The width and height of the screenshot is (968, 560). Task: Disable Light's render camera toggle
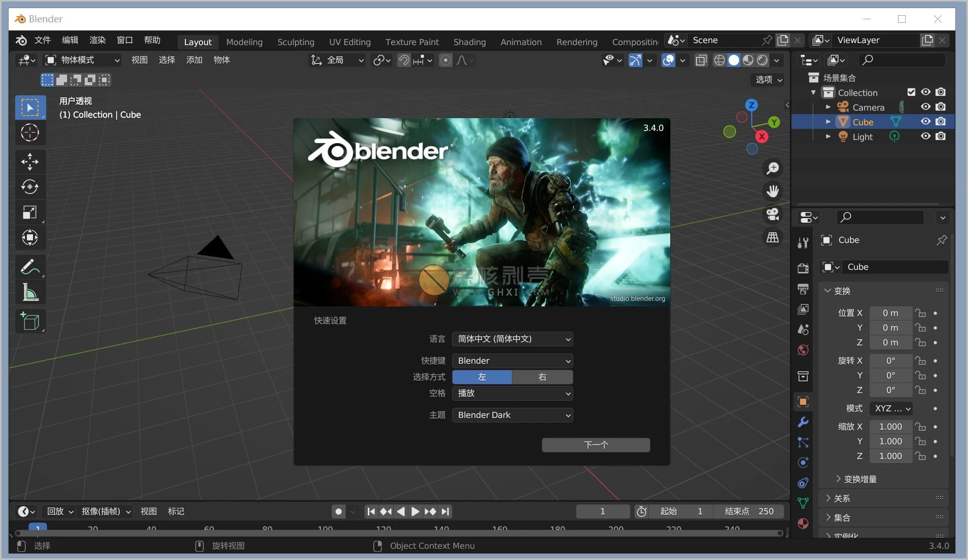tap(941, 136)
